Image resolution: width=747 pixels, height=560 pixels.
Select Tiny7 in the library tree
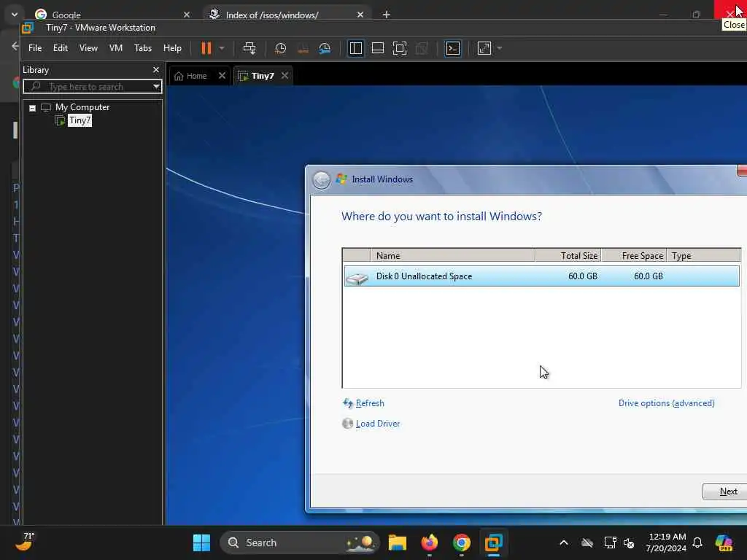tap(80, 120)
